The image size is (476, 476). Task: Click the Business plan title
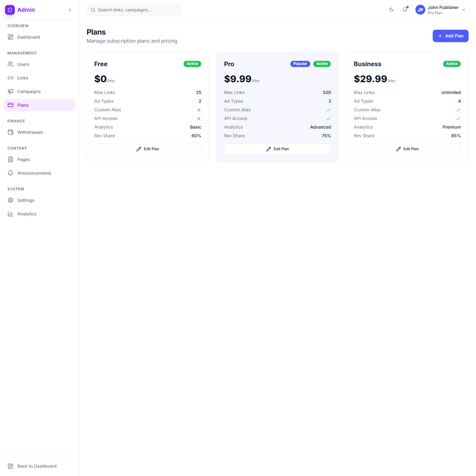(367, 64)
